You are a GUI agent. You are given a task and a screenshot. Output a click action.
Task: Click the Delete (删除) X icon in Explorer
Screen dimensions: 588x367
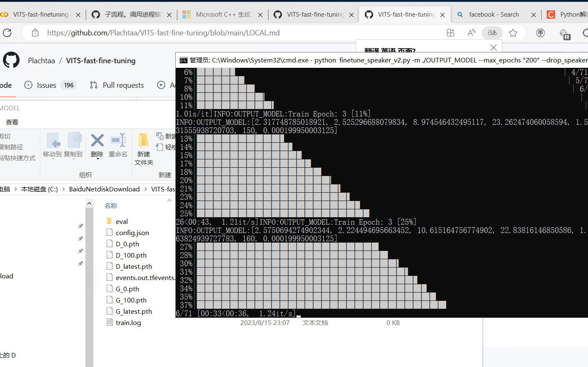click(x=97, y=141)
